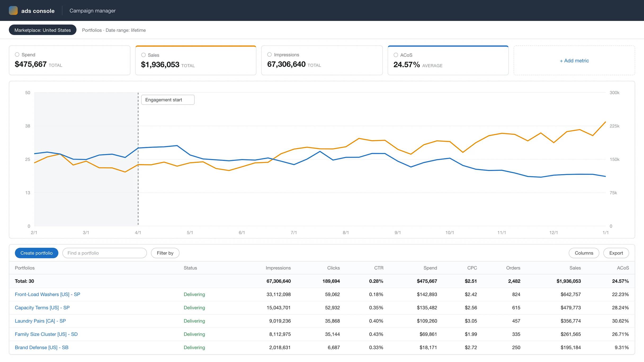Click the 9.31% ACoS cell

click(x=621, y=347)
